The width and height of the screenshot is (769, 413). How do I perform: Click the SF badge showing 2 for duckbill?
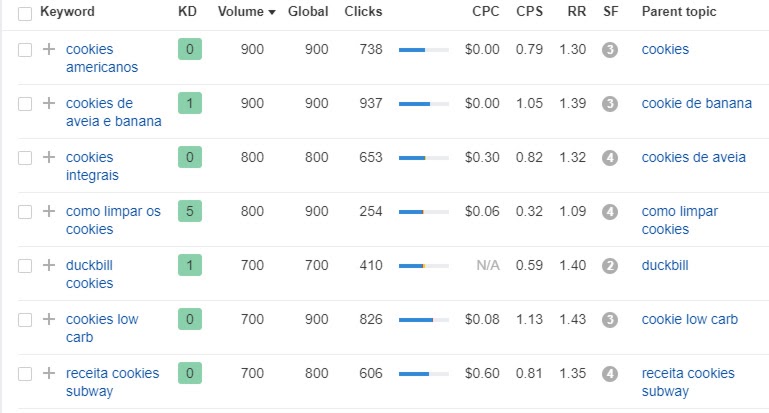[610, 265]
